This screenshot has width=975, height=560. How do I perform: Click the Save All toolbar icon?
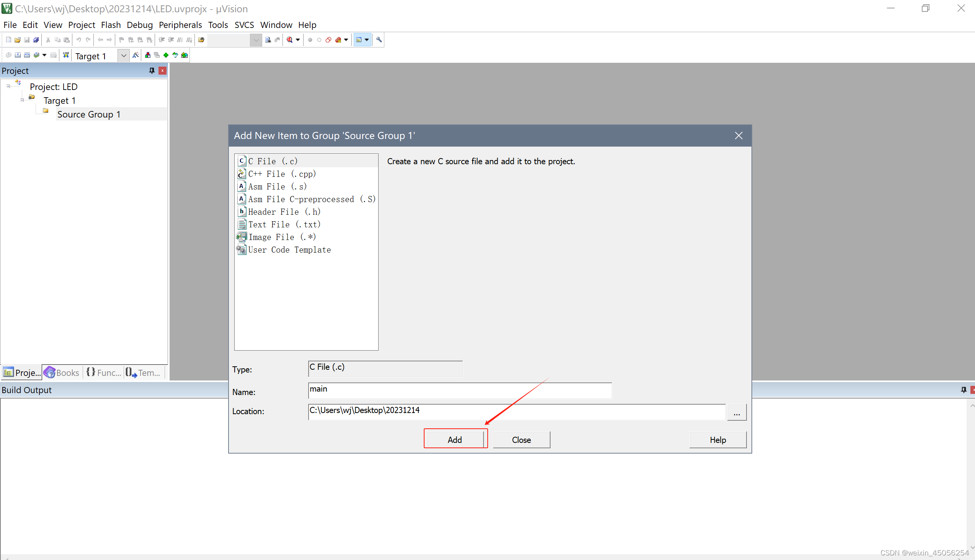(x=36, y=39)
